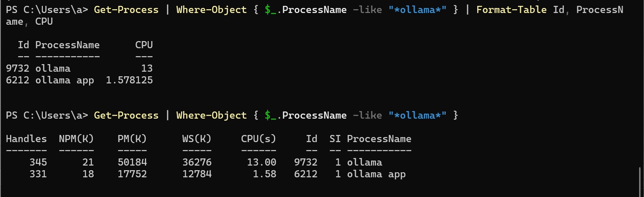
Task: Click the SI column header
Action: [x=335, y=139]
